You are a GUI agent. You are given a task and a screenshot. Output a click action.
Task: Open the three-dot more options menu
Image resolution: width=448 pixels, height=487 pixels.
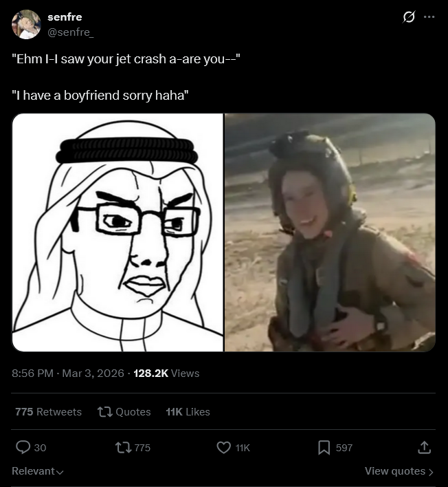[x=429, y=17]
